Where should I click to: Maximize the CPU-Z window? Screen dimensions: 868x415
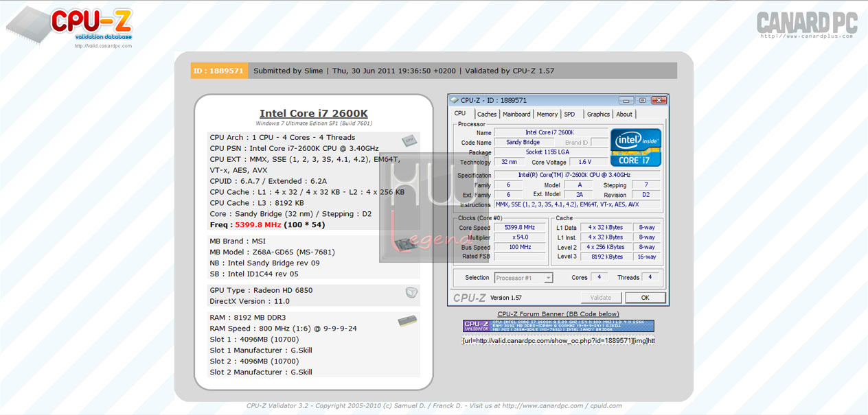[642, 100]
